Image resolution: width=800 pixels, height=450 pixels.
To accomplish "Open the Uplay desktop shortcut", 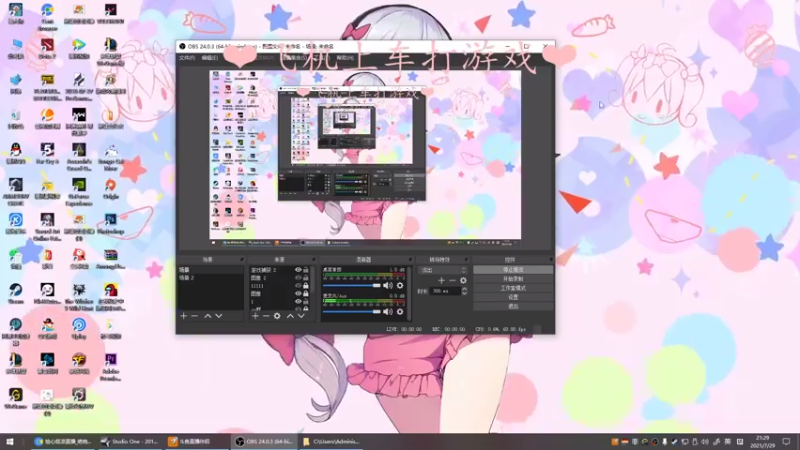I will (x=79, y=328).
